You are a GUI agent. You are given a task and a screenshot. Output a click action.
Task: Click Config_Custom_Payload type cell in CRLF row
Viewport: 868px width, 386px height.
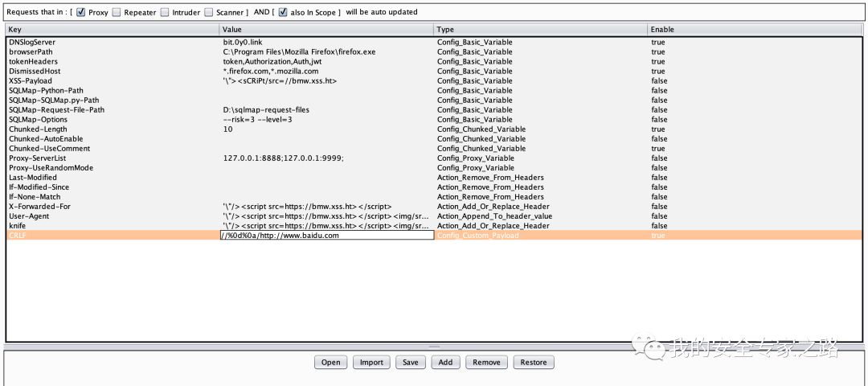(541, 236)
